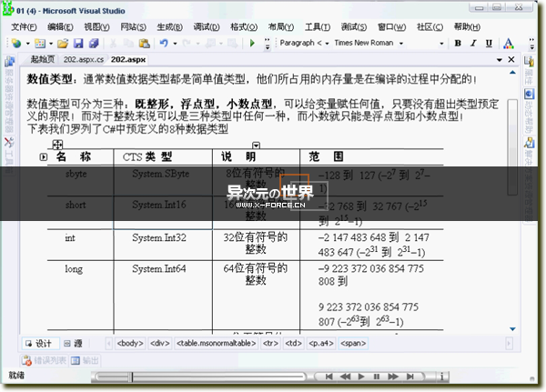Image resolution: width=546 pixels, height=392 pixels.
Task: Open the 生成(B) menu
Action: (169, 26)
